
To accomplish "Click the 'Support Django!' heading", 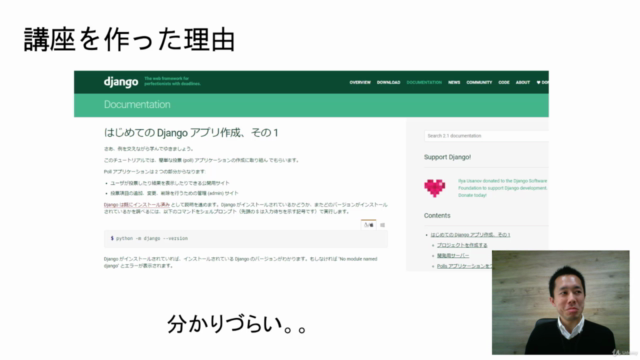I will tap(447, 157).
